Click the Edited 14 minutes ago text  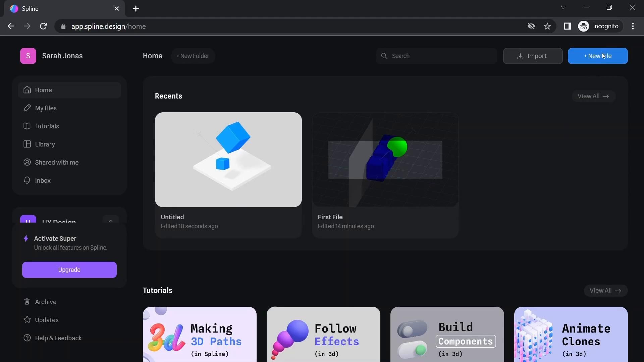point(346,226)
